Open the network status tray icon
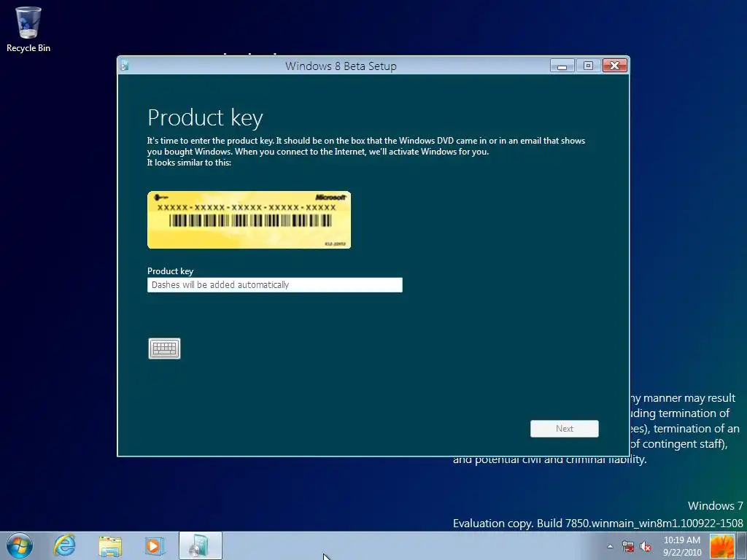The image size is (747, 560). coord(628,546)
